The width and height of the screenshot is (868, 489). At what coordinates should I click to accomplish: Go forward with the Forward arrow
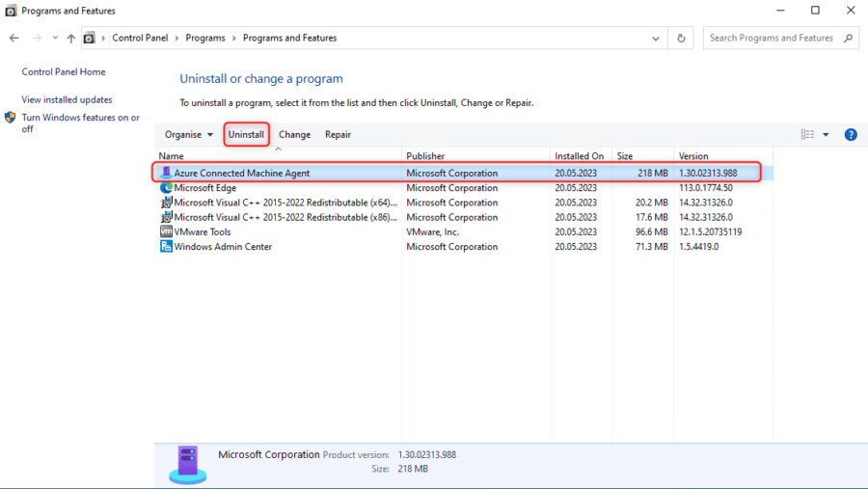coord(37,38)
